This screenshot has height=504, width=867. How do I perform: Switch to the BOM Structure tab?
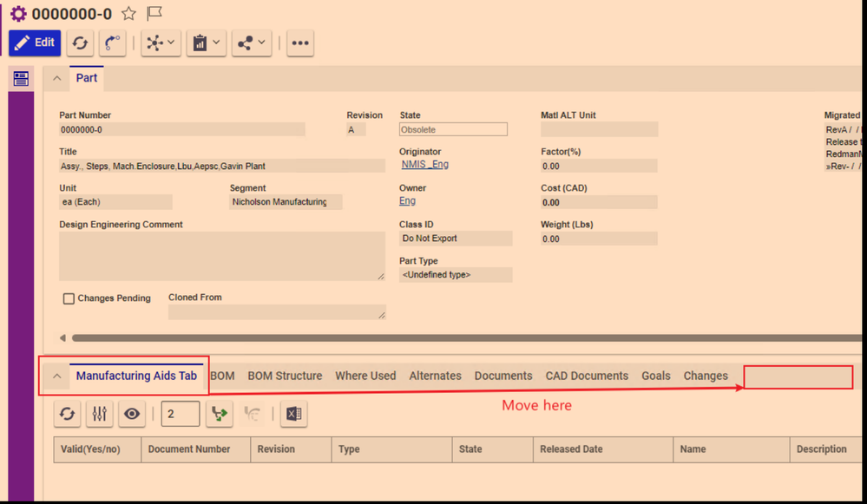pos(285,376)
